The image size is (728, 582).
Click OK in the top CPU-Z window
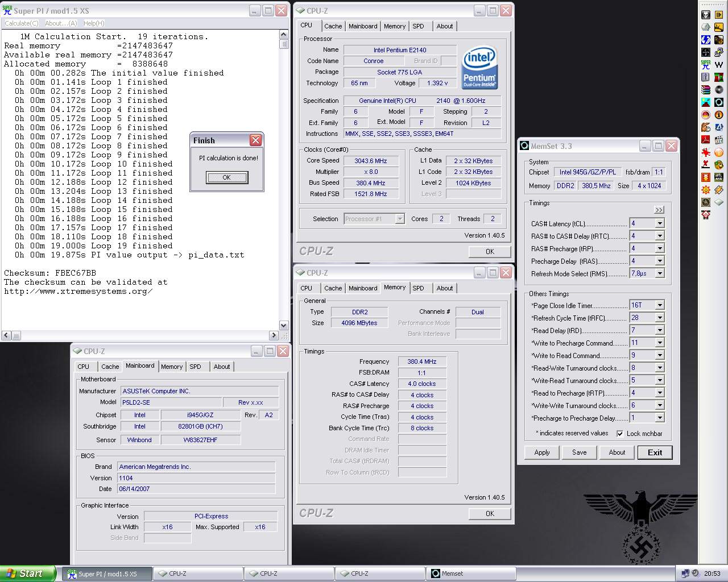point(490,251)
